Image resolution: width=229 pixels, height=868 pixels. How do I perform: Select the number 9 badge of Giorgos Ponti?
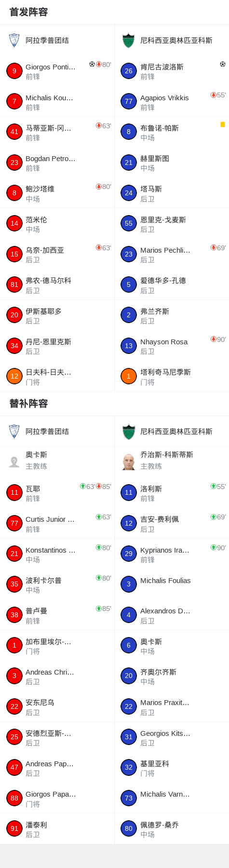pyautogui.click(x=14, y=71)
